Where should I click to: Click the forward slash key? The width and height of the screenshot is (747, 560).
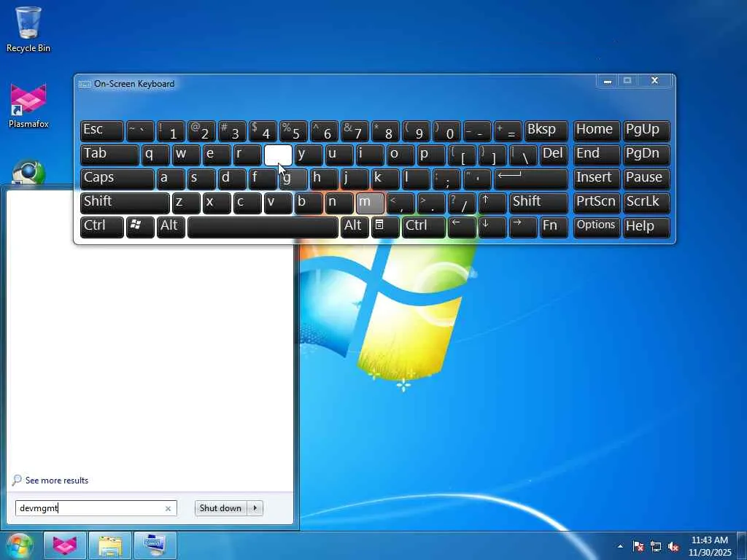coord(462,203)
